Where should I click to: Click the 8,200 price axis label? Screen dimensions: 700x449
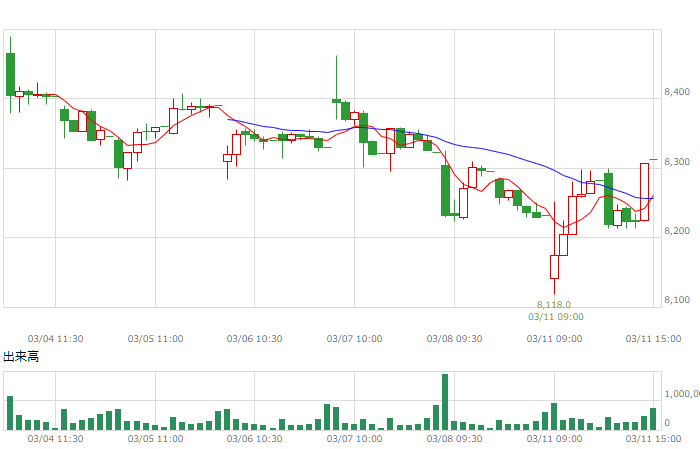click(x=677, y=231)
